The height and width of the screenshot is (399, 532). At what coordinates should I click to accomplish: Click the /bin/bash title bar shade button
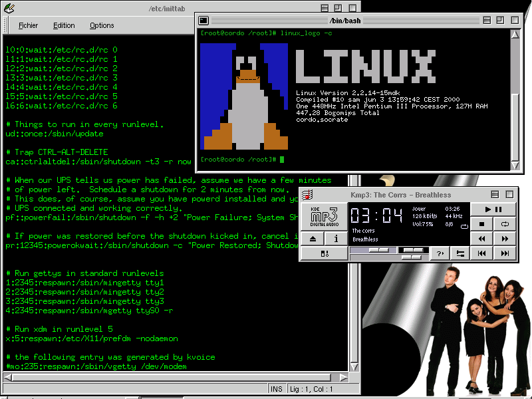click(x=487, y=21)
